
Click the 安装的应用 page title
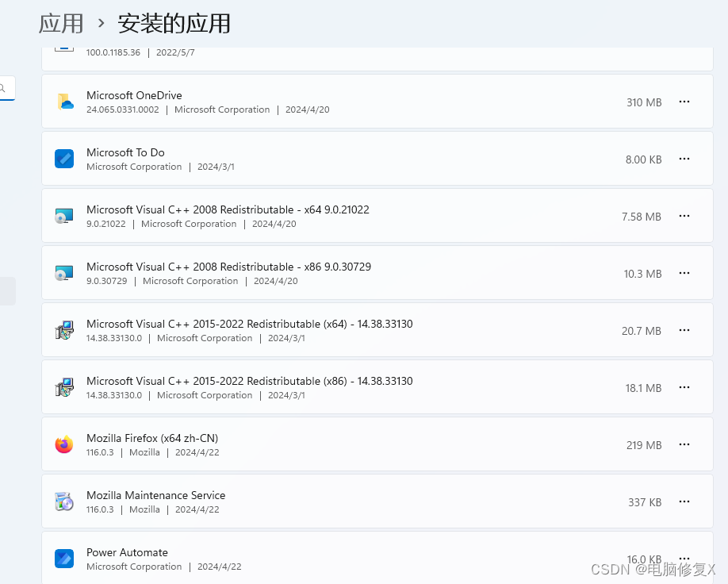pyautogui.click(x=174, y=23)
